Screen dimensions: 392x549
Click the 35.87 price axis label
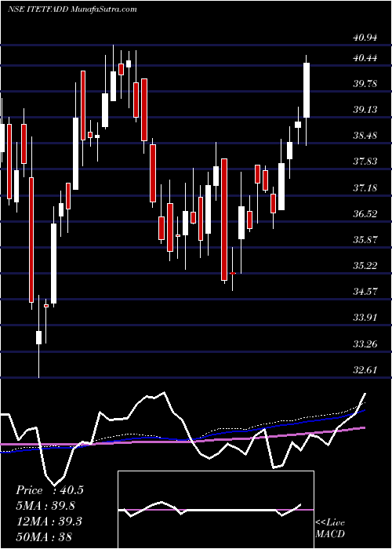pyautogui.click(x=365, y=239)
